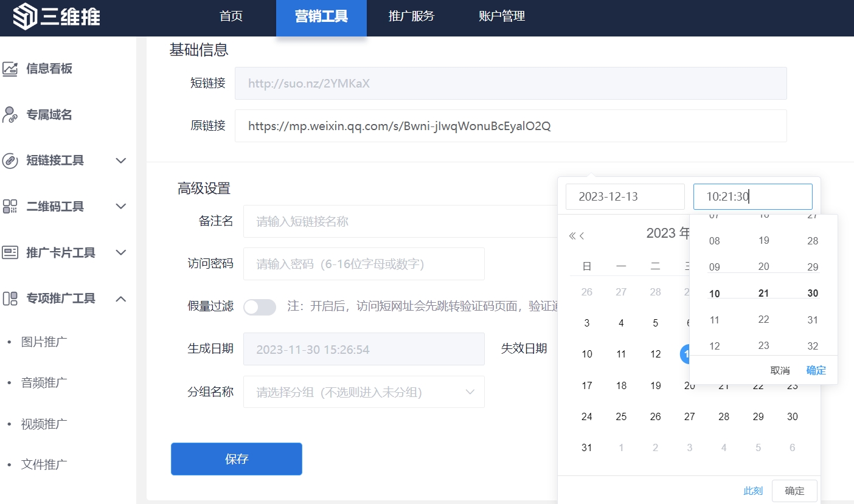854x504 pixels.
Task: Click the 三维推 logo icon
Action: 25,17
